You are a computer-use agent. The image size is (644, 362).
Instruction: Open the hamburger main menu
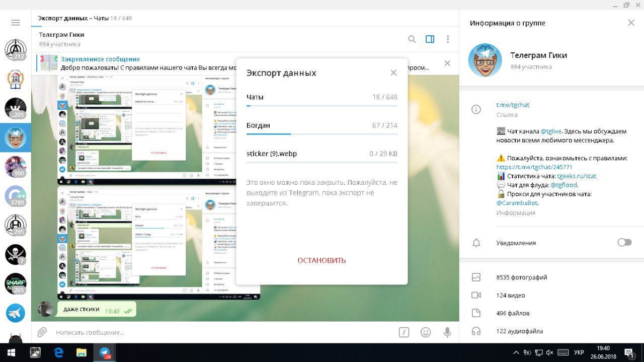point(16,22)
